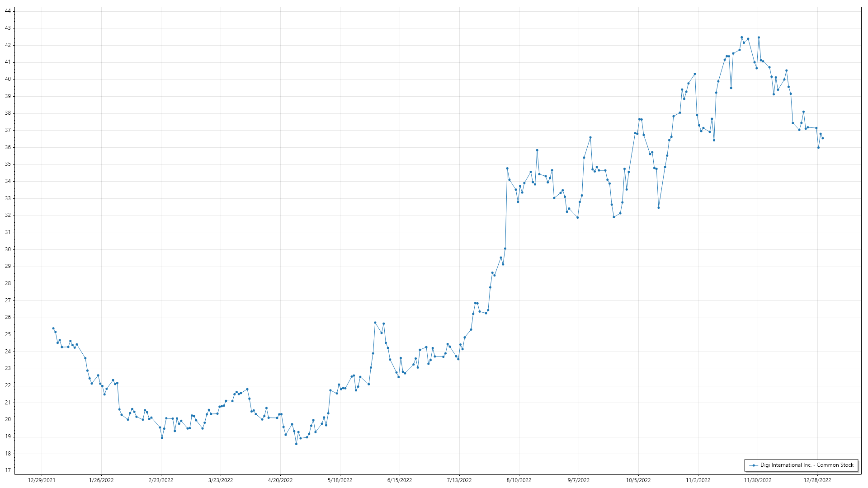
Task: Select the 11/30/2022 x-axis tick label
Action: tap(758, 480)
